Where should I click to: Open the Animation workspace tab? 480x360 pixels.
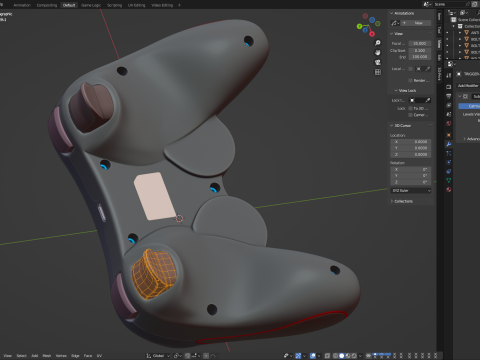(22, 5)
